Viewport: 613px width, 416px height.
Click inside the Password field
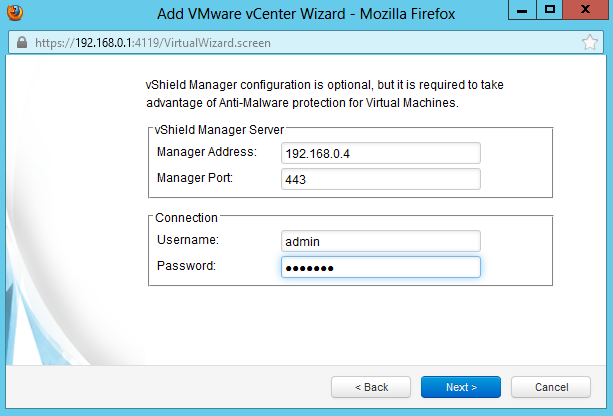click(x=381, y=267)
